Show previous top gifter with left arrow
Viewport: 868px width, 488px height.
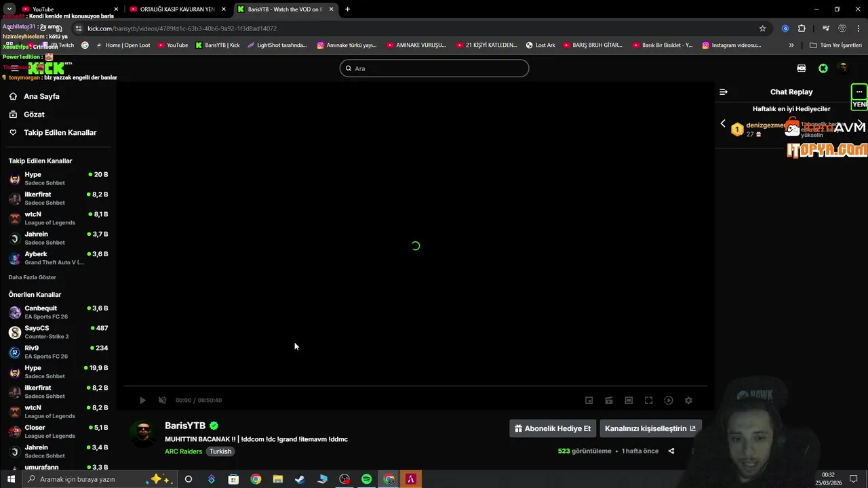pyautogui.click(x=723, y=123)
